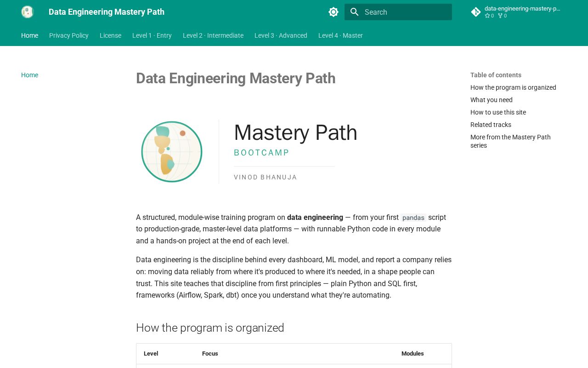Jump to 'What you need' section
This screenshot has height=368, width=588.
[492, 100]
